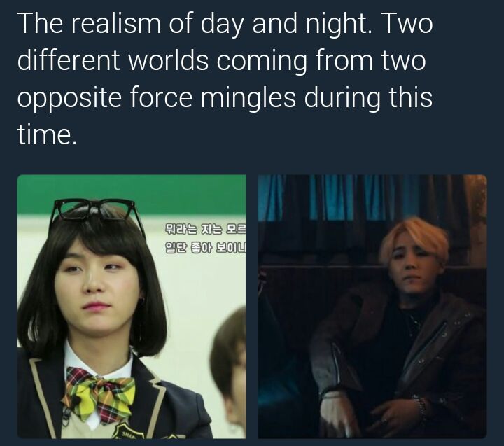504x446 pixels.
Task: Click the word "realism" in the tweet
Action: 115,23
